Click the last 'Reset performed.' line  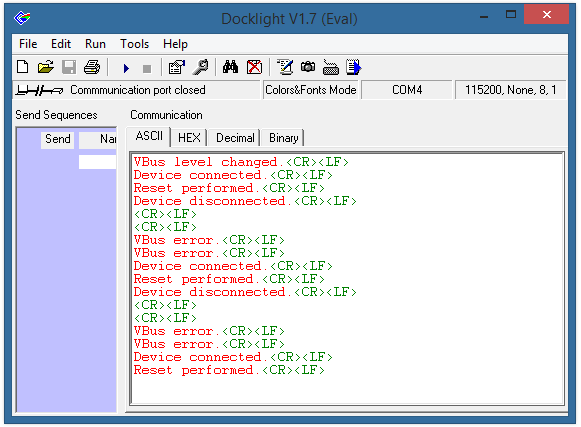pos(229,370)
